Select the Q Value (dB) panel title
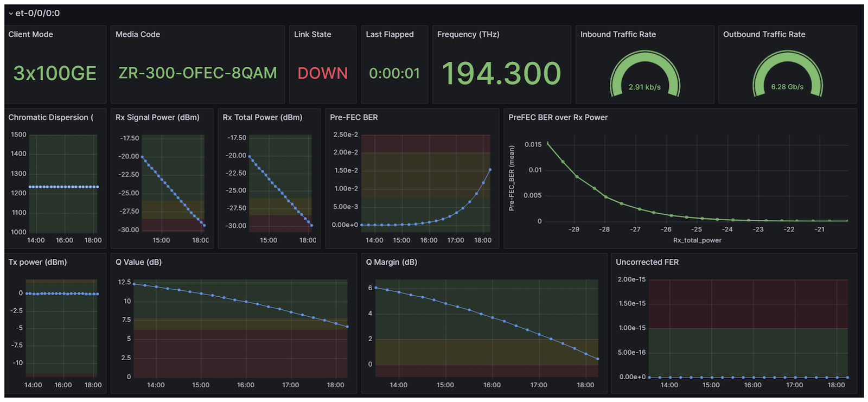This screenshot has width=868, height=402. coord(138,262)
